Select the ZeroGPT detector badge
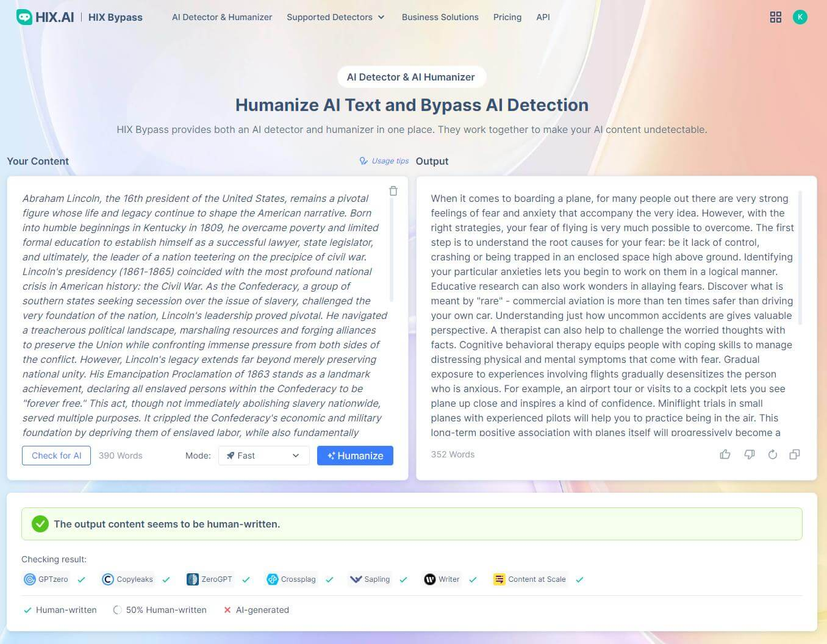827x644 pixels. pyautogui.click(x=209, y=579)
